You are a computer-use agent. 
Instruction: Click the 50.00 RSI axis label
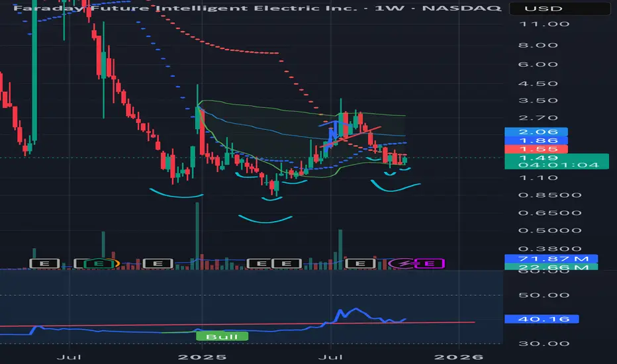544,295
